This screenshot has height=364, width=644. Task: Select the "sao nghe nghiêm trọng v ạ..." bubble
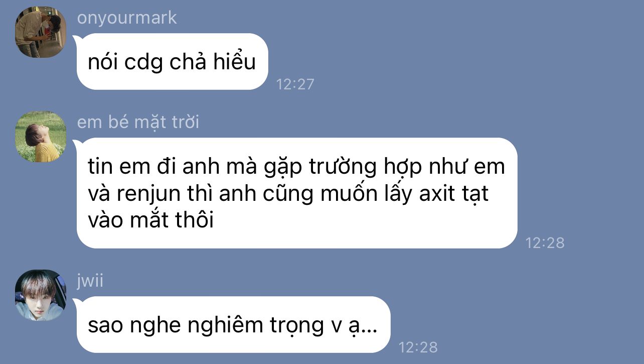point(233,325)
